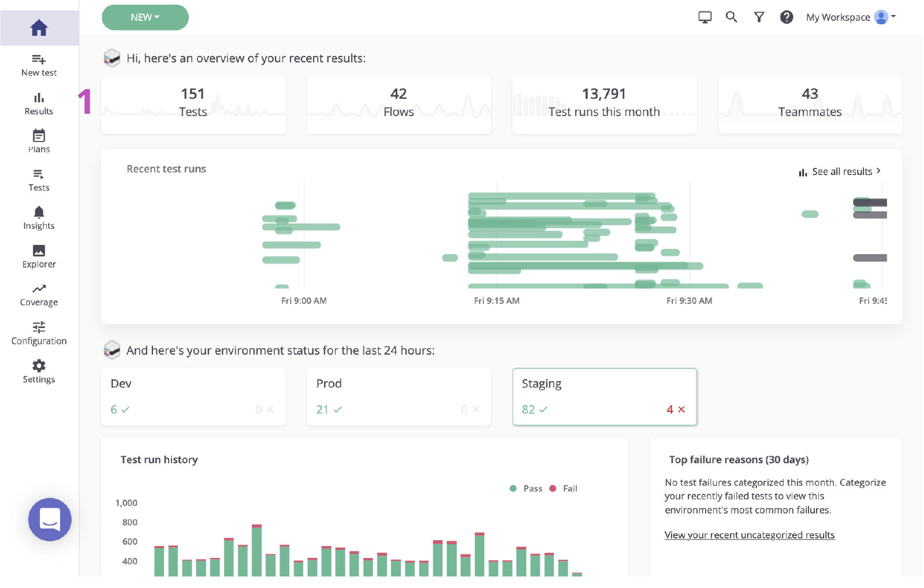Open the Configuration panel
This screenshot has height=588, width=924.
click(38, 333)
